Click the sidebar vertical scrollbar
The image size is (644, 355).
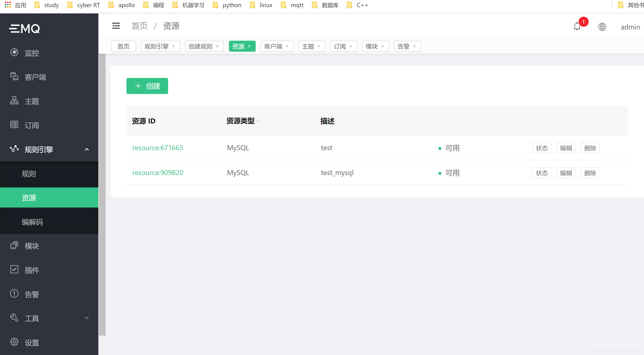(x=102, y=195)
